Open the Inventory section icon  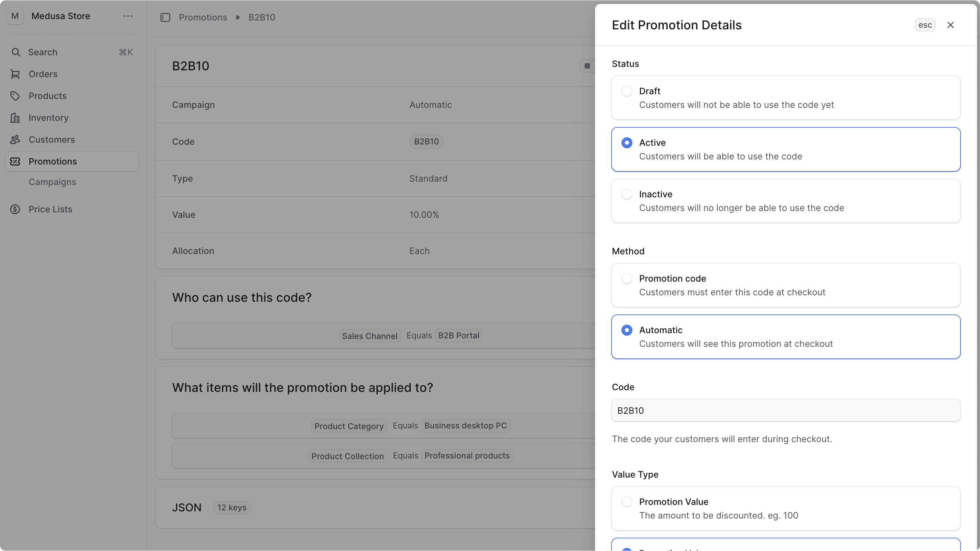15,117
